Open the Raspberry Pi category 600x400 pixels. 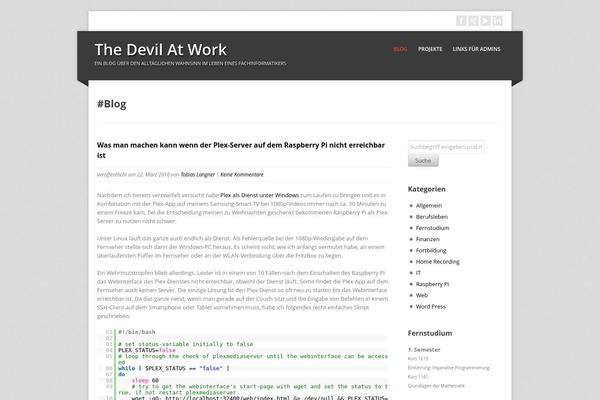[x=432, y=284]
